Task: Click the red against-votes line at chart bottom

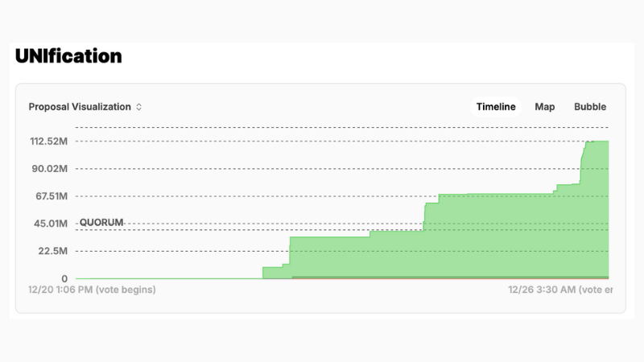Action: [x=443, y=278]
